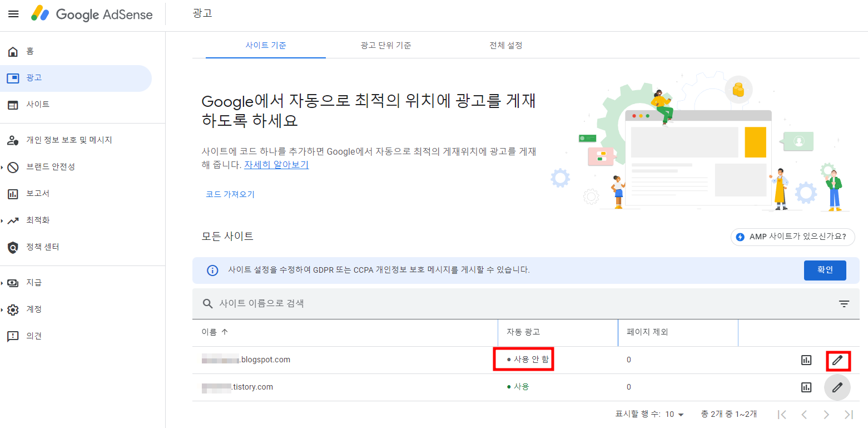This screenshot has width=868, height=428.
Task: Open 개인 정보 보호 및 메시지 in the sidebar
Action: tap(76, 140)
